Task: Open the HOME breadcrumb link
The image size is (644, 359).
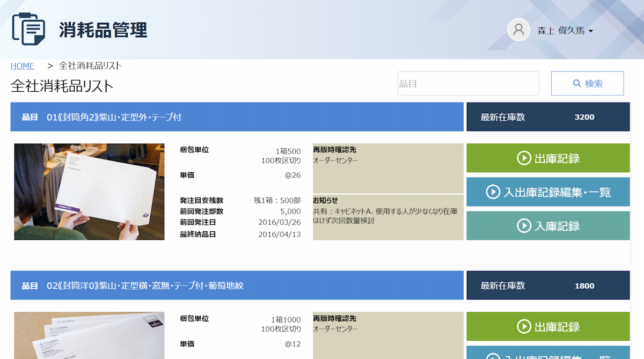Action: (22, 65)
